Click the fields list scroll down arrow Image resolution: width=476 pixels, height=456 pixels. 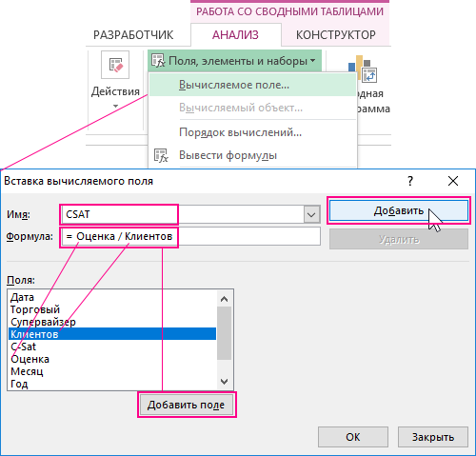pos(225,382)
